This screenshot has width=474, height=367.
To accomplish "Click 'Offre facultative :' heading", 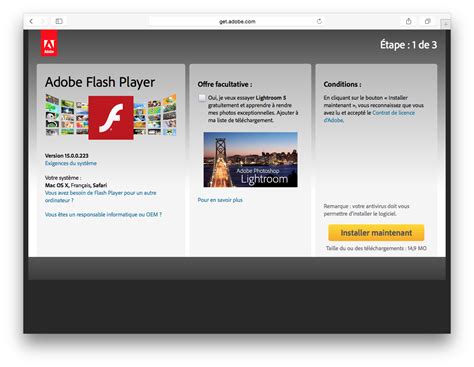I will (x=225, y=84).
